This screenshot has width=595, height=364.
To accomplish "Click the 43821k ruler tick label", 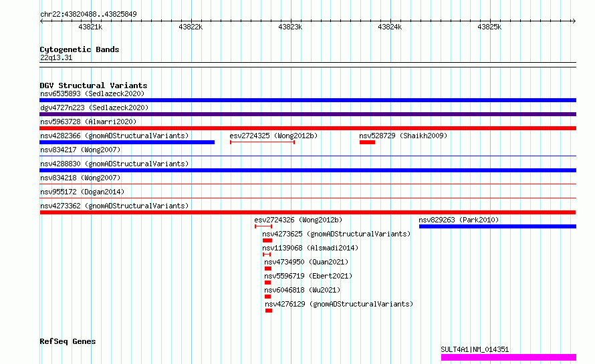I will (x=90, y=27).
